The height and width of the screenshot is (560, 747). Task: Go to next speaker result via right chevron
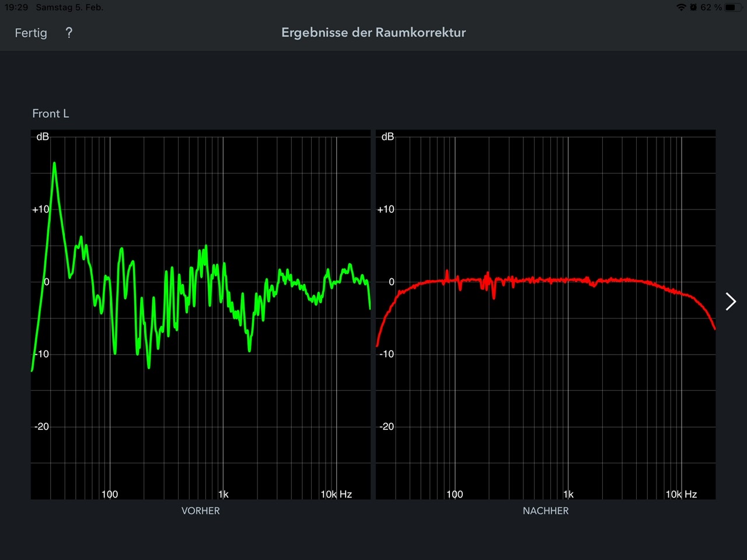(730, 302)
